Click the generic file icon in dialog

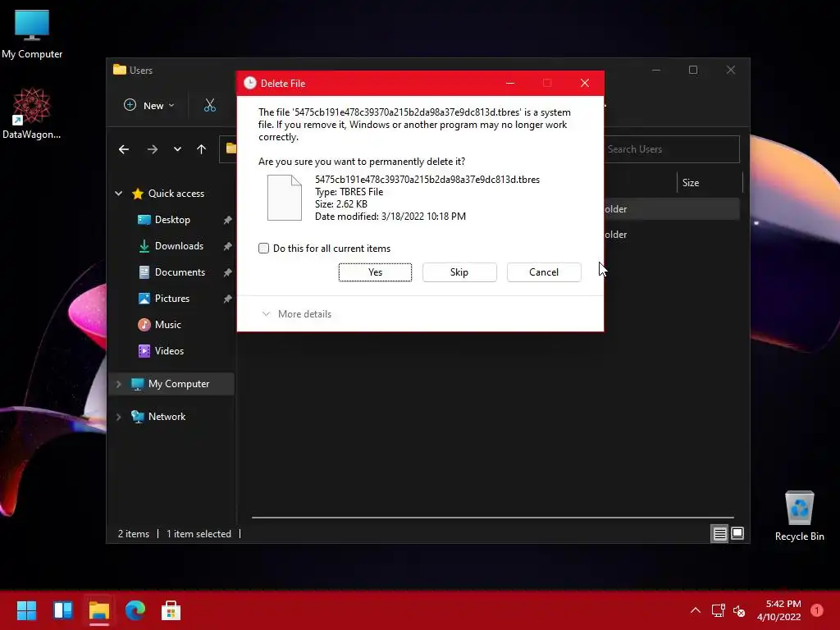tap(285, 198)
